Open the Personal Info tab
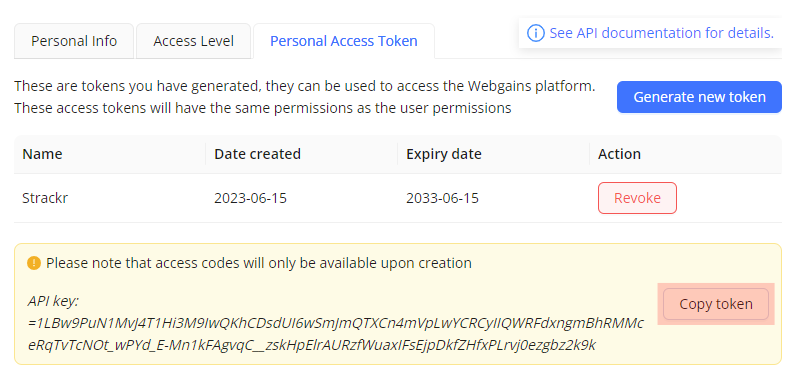798x385 pixels. pos(74,41)
